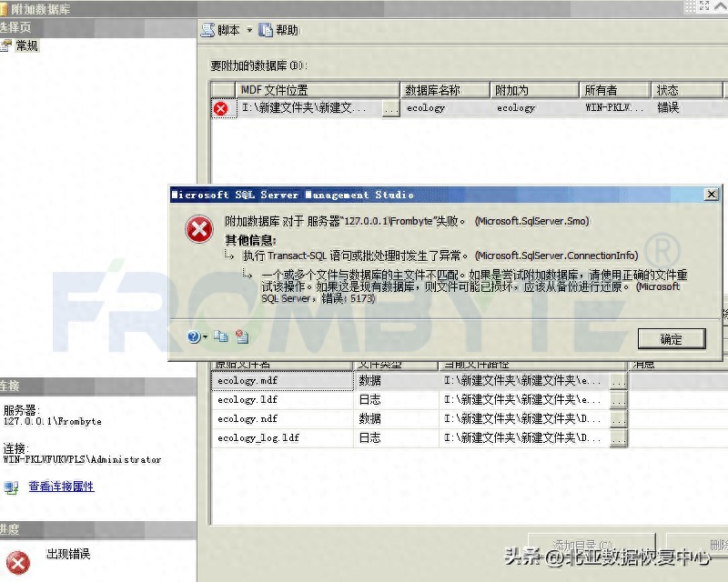Screen dimensions: 728x582
Task: Click the 数据库名称 column header
Action: 444,90
